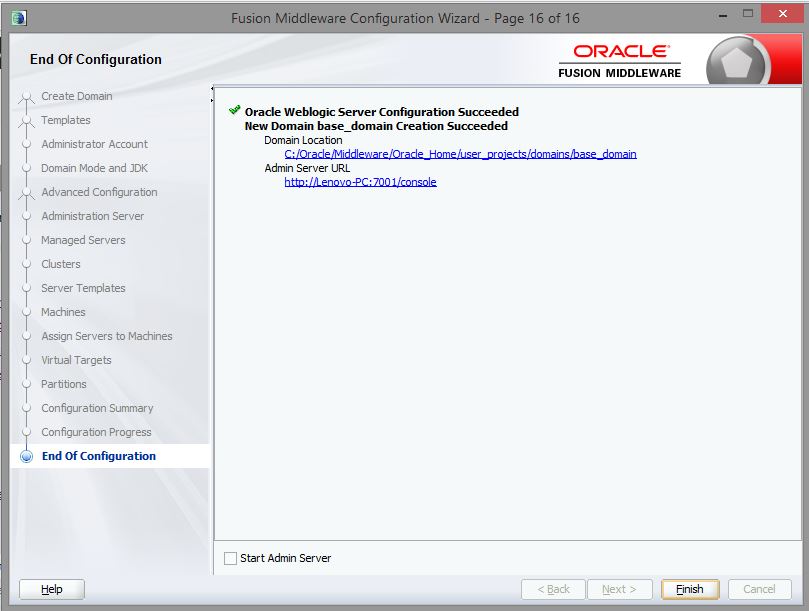Click the green success checkmark icon

[234, 111]
